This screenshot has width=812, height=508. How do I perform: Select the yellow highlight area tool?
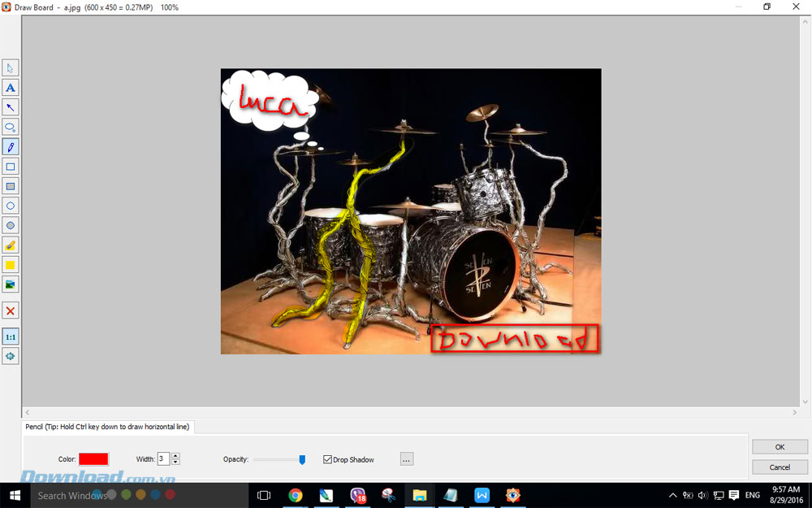[11, 265]
